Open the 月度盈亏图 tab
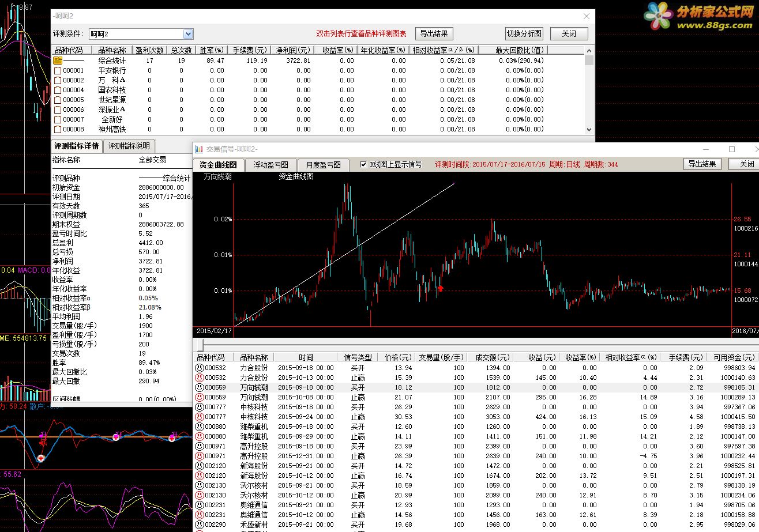This screenshot has width=759, height=532. [323, 164]
